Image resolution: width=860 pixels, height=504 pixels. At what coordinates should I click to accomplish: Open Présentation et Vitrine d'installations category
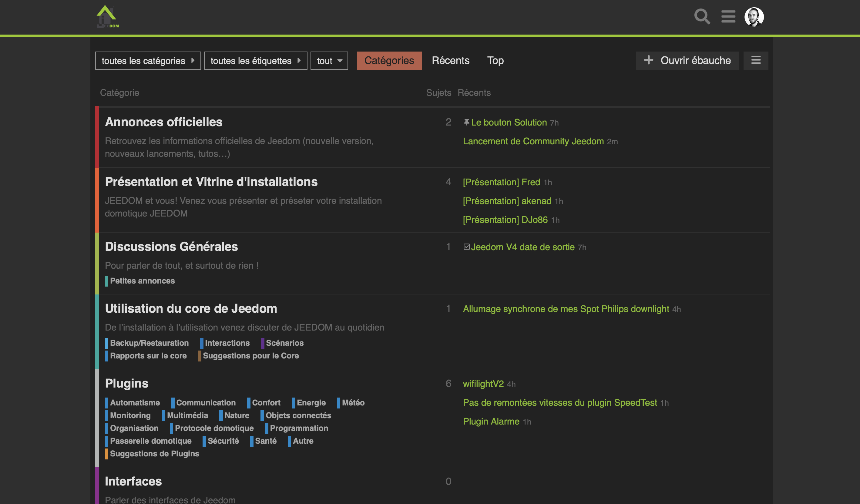point(211,182)
